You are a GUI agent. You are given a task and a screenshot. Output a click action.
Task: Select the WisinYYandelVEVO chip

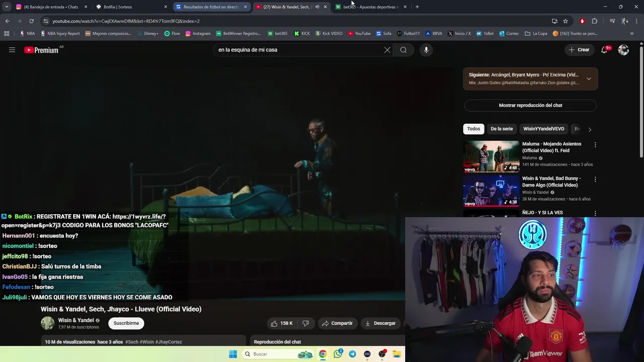click(x=543, y=129)
